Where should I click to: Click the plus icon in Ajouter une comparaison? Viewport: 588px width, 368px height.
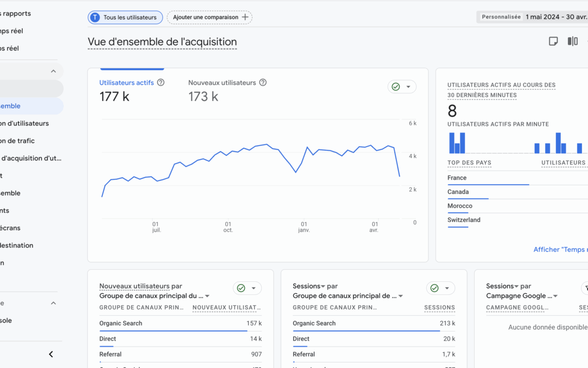[245, 17]
